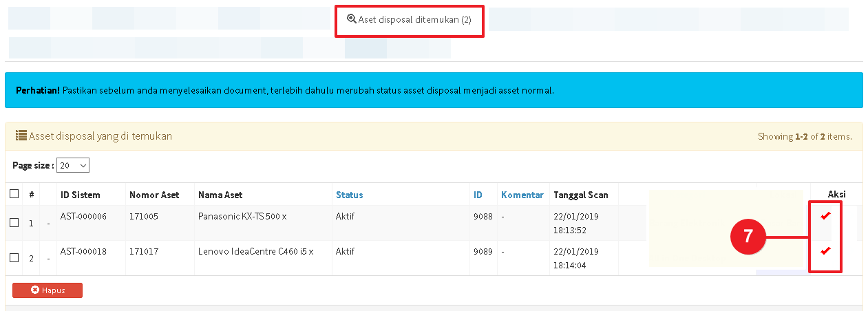Check the box for row 1 AST-000006
Image resolution: width=868 pixels, height=311 pixels.
(x=14, y=222)
